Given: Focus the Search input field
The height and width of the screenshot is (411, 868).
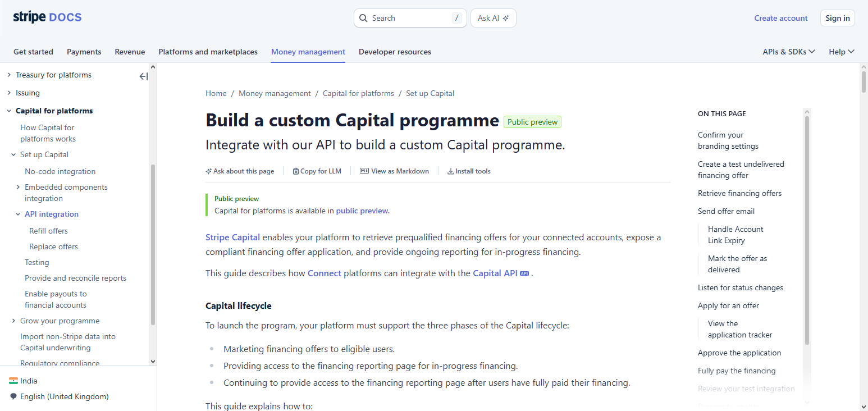Looking at the screenshot, I should (x=410, y=18).
